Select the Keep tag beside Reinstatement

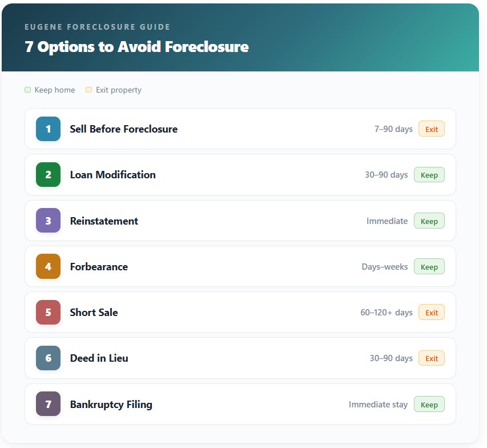429,221
